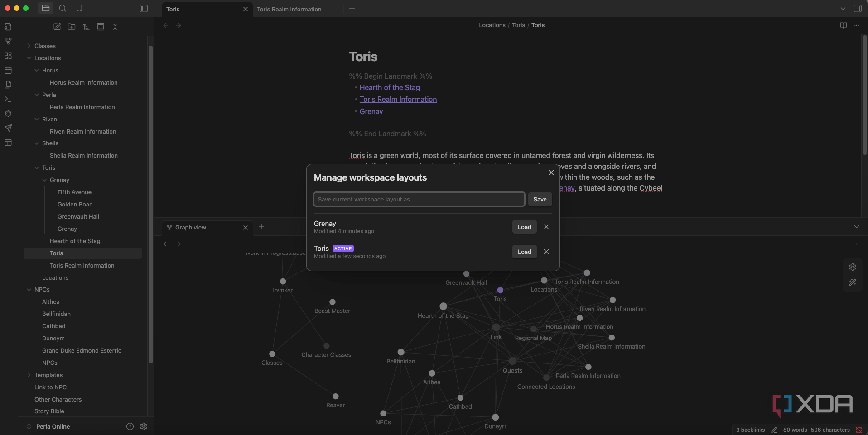Click the workspace layout name input field
Screen dimensions: 868x435
click(419, 199)
